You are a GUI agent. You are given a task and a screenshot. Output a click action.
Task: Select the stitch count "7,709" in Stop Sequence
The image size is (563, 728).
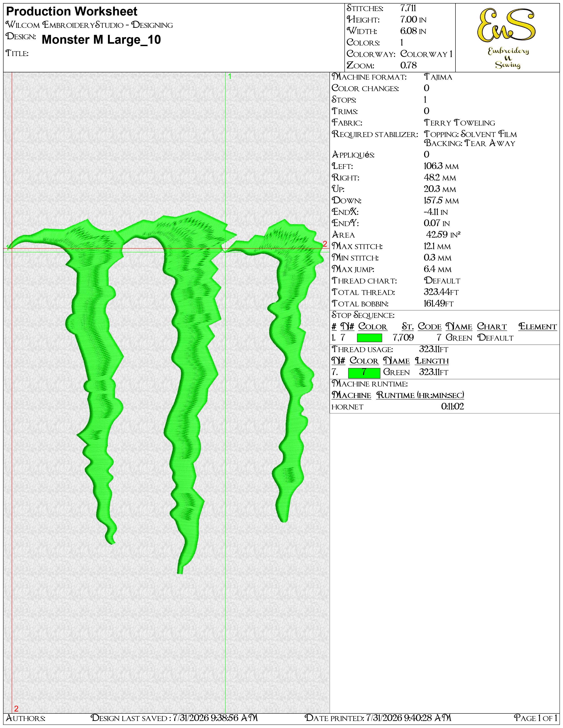click(403, 338)
